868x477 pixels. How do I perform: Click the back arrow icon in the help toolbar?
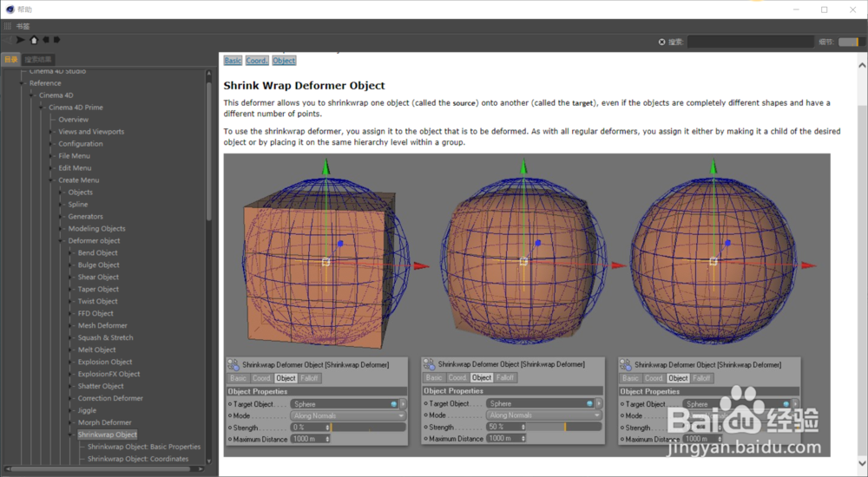(x=8, y=40)
